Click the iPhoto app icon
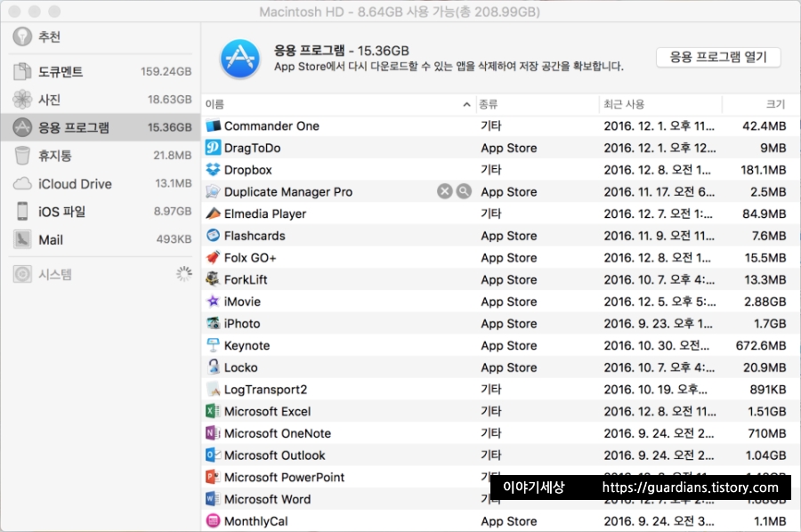This screenshot has height=532, width=801. (x=213, y=323)
